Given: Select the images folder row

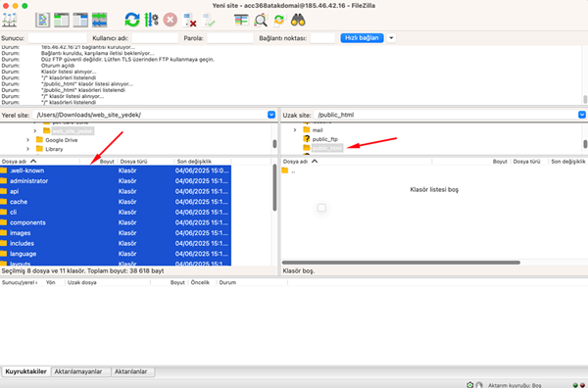Looking at the screenshot, I should (x=116, y=233).
